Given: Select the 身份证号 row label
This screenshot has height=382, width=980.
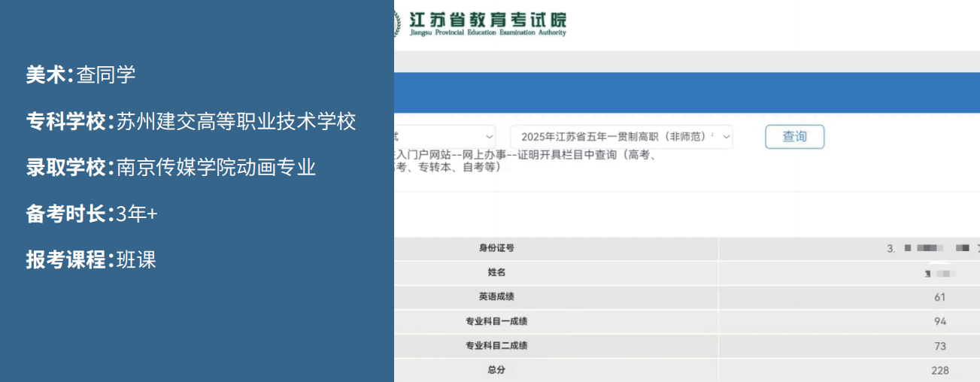Looking at the screenshot, I should click(496, 247).
